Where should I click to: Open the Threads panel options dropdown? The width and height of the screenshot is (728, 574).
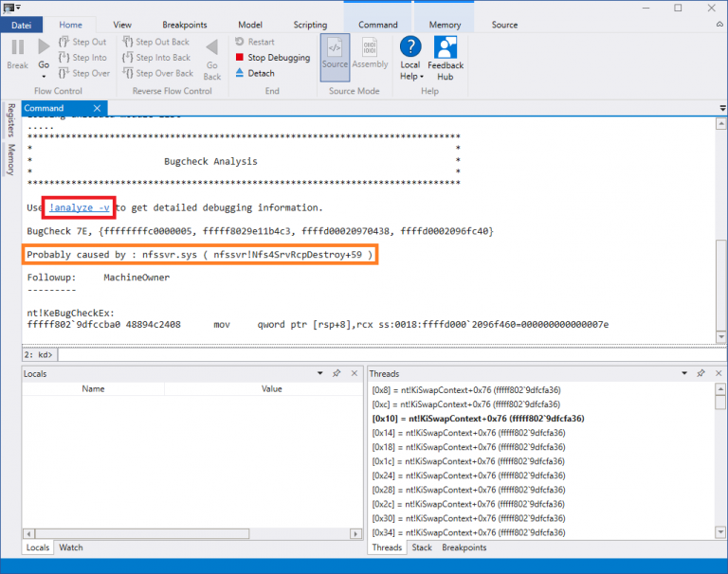pos(687,374)
